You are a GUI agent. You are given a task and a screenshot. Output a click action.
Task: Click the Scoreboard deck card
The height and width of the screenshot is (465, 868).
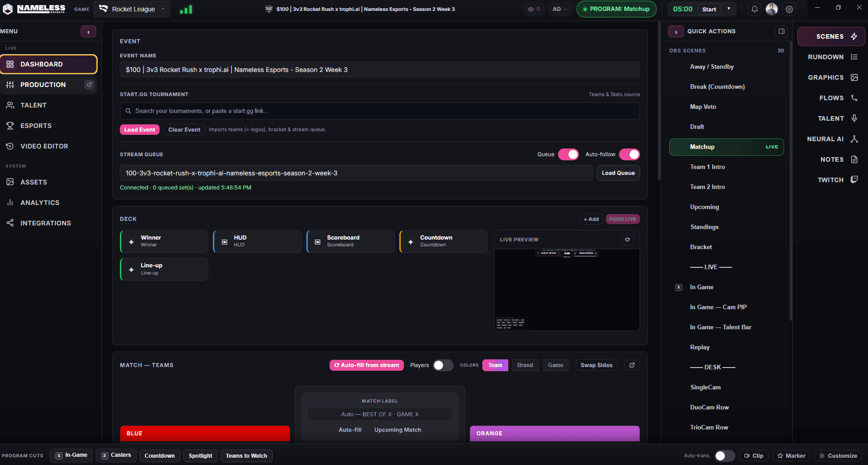point(350,241)
